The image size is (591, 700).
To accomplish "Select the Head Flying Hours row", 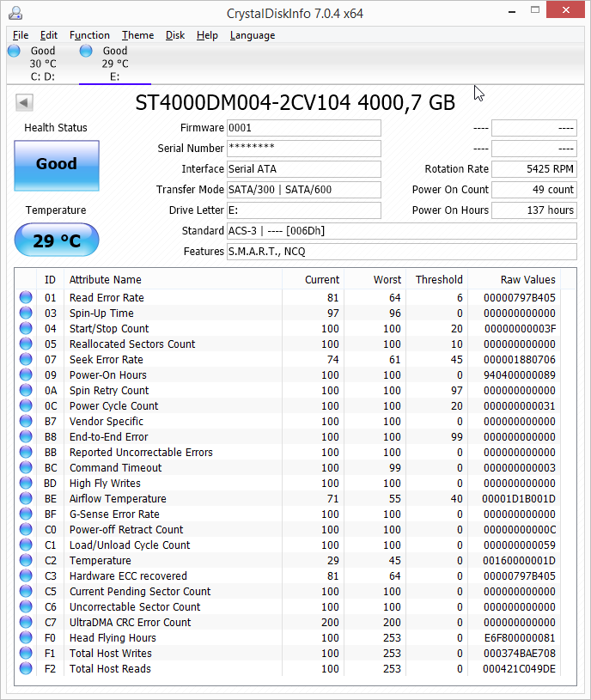I will pos(288,637).
